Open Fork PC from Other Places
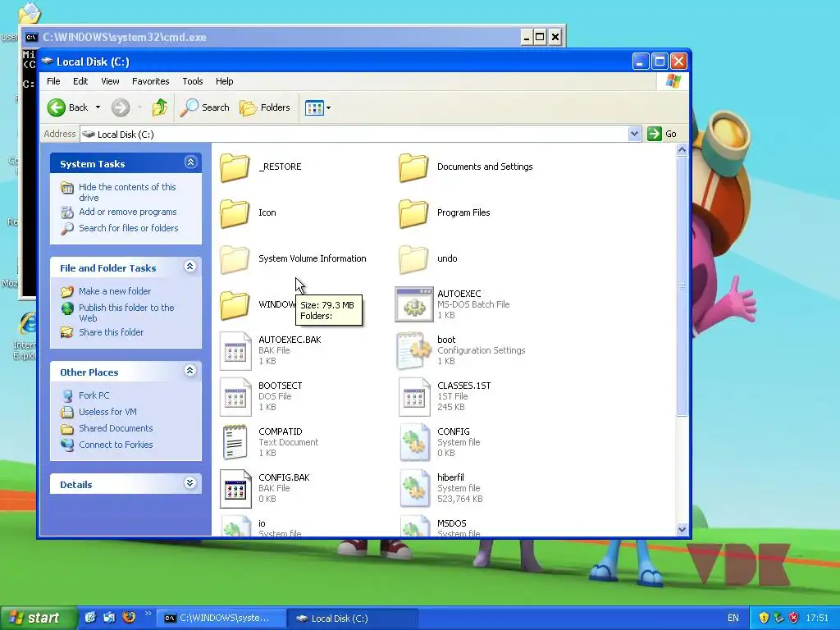This screenshot has height=630, width=840. [x=94, y=396]
